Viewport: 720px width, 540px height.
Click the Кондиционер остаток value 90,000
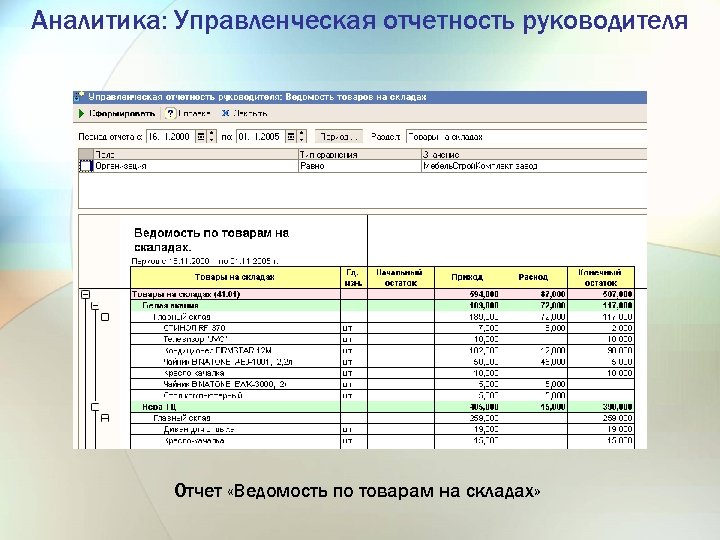click(619, 351)
